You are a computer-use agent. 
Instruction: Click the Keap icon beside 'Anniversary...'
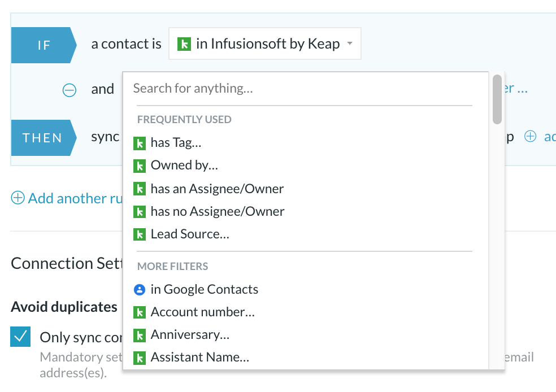140,336
